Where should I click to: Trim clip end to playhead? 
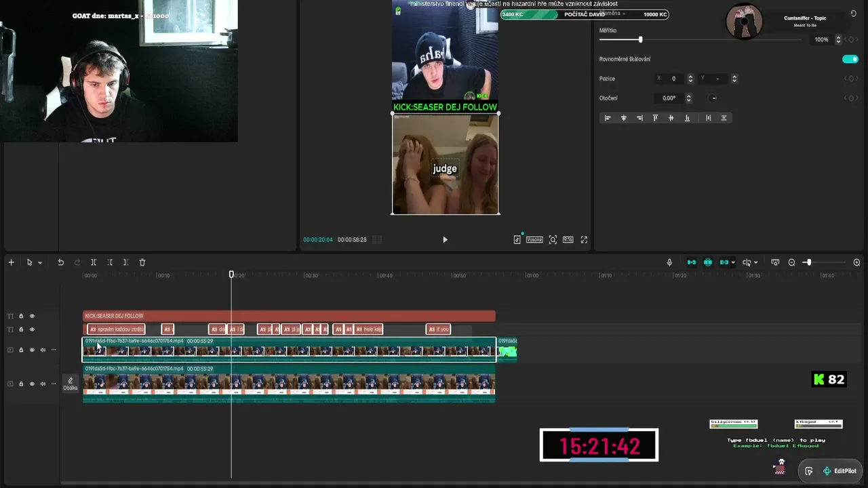125,262
